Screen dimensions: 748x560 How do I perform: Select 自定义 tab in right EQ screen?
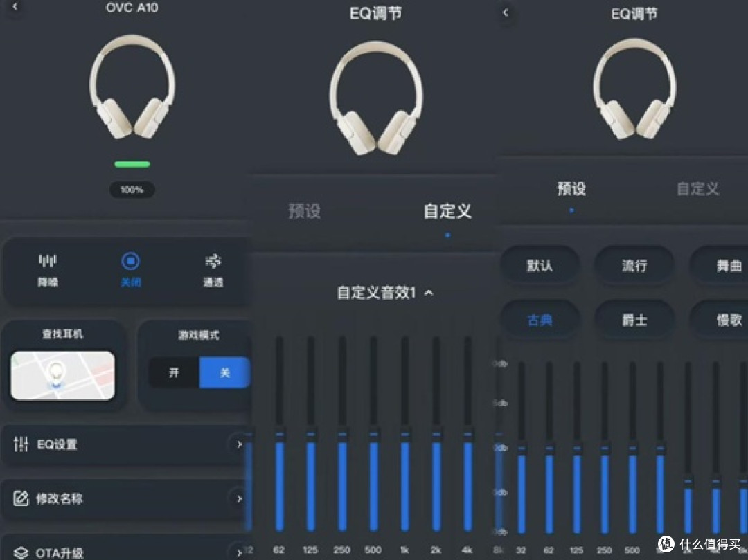coord(697,189)
